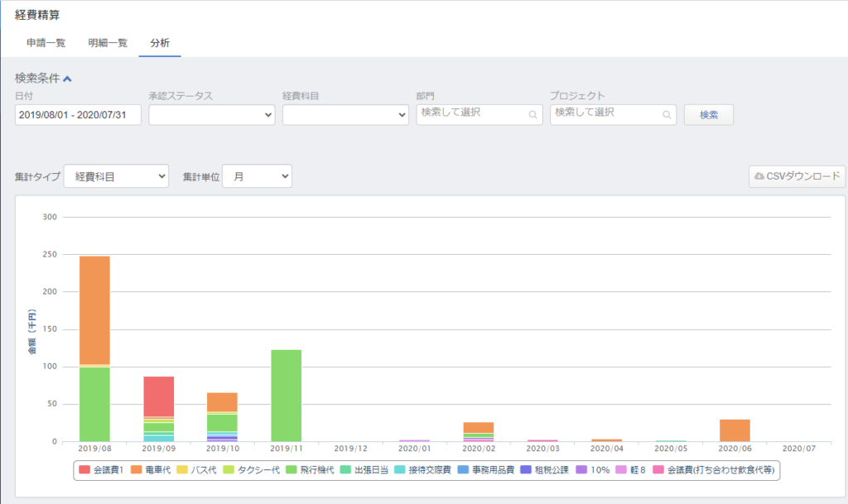Collapse the 検索条件 section chevron
The image size is (848, 504).
point(68,79)
